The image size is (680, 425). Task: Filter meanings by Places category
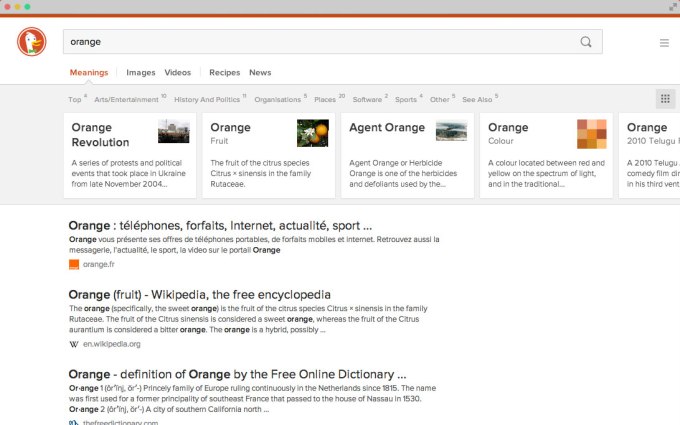325,100
